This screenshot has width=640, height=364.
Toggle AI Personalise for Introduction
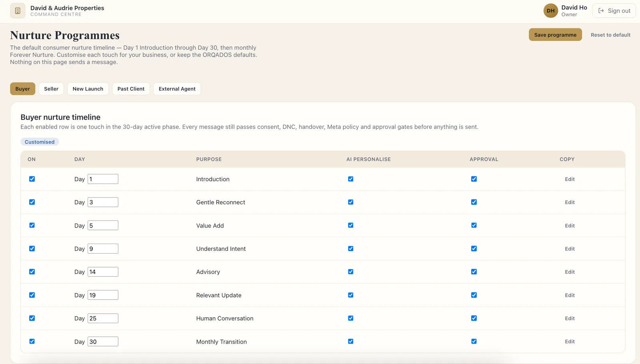[351, 179]
